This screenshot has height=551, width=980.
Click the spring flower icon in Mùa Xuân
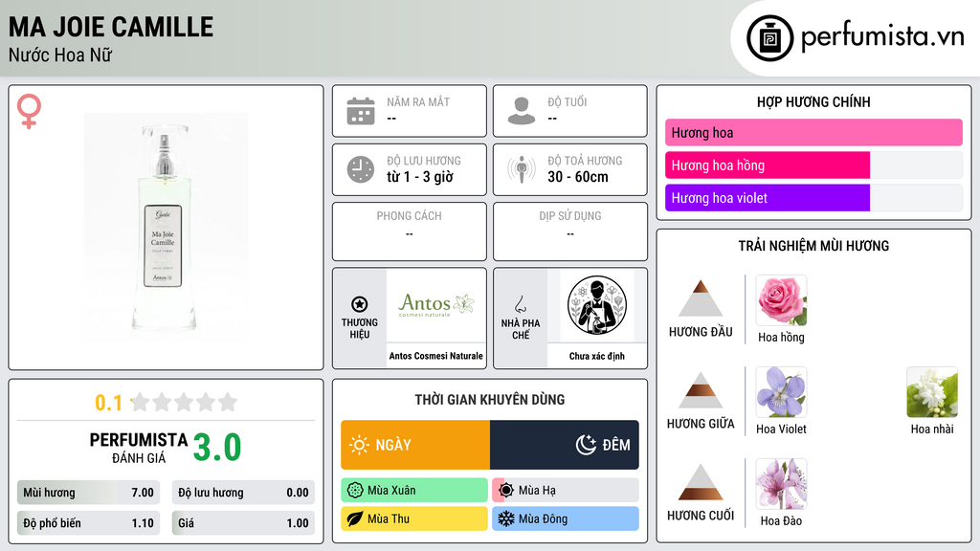click(355, 491)
